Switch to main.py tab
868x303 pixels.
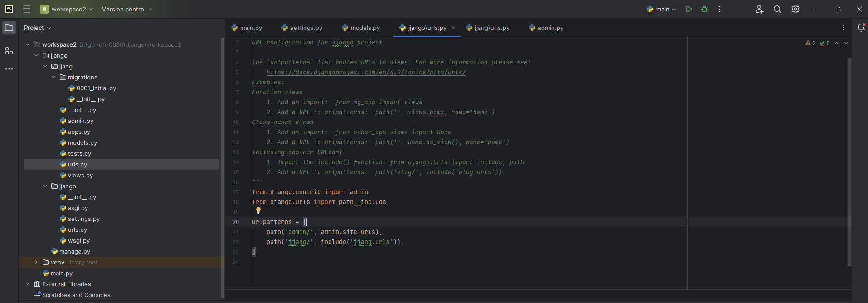tap(247, 28)
